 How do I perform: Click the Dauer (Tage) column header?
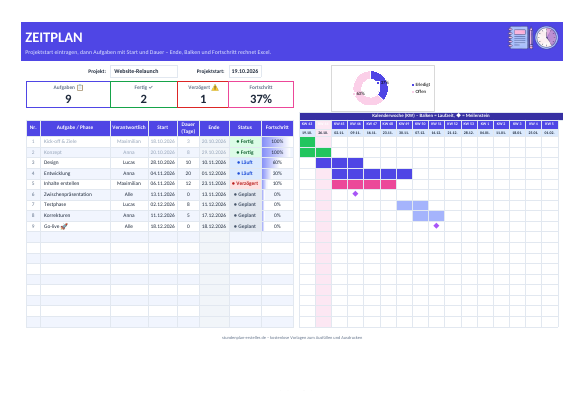click(188, 128)
